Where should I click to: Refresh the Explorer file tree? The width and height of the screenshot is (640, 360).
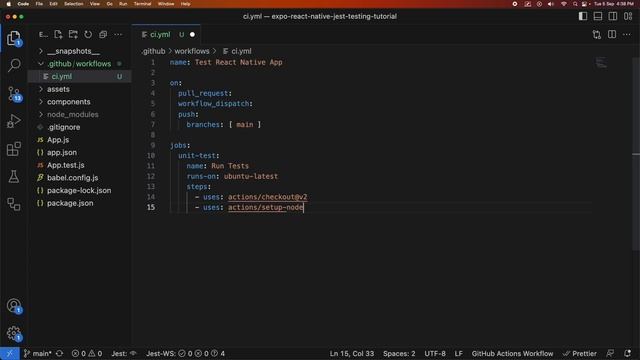tap(88, 34)
